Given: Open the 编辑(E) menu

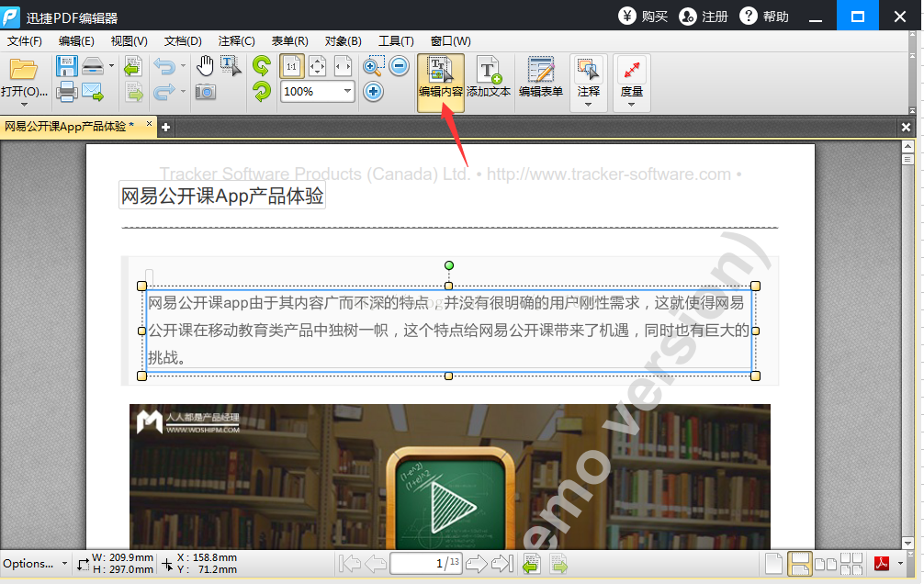Looking at the screenshot, I should coord(76,41).
